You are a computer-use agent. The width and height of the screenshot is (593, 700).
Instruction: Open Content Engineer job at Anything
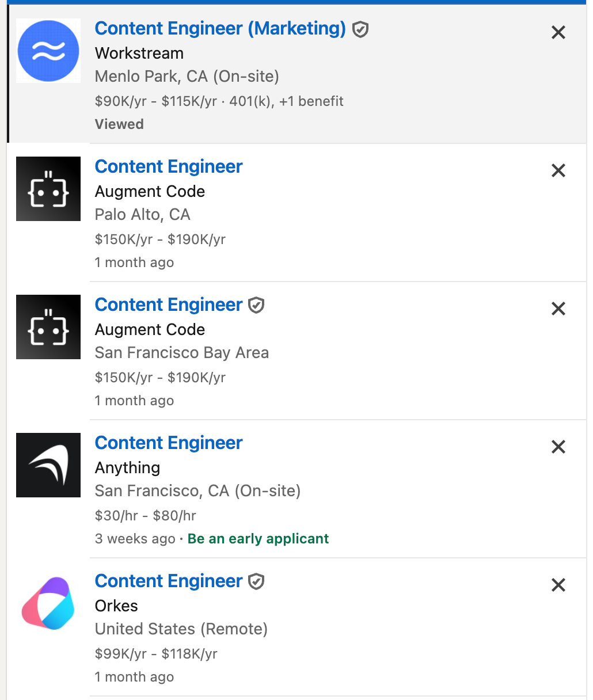coord(169,443)
